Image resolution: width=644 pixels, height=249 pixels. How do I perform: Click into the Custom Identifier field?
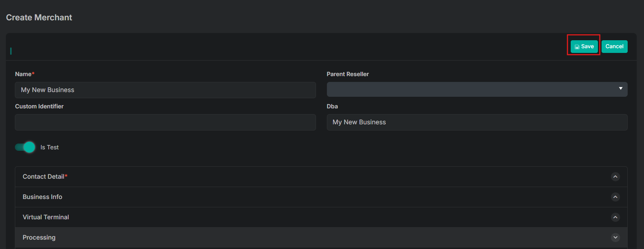tap(165, 122)
